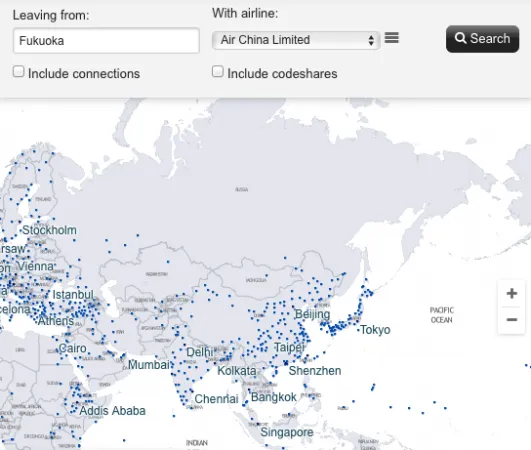
Task: Click the Search button
Action: coord(483,39)
